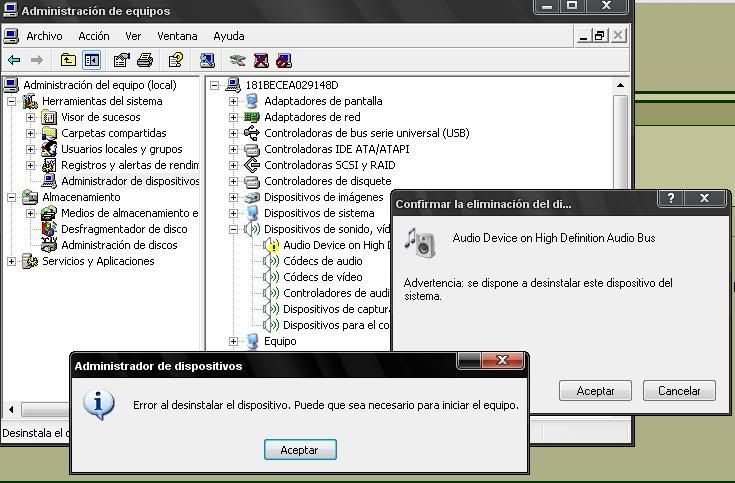Open the Acción menu
This screenshot has height=483, width=735.
[94, 36]
